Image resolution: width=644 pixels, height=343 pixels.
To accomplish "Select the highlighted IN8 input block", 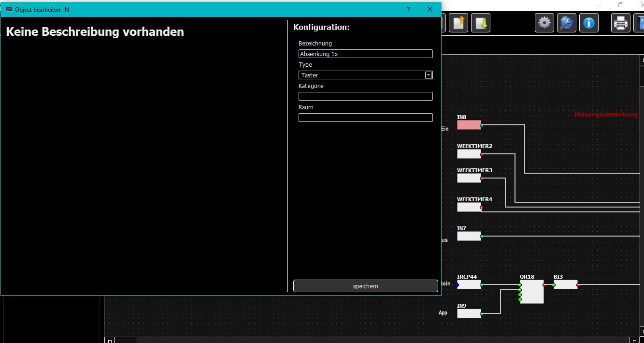I will tap(469, 125).
